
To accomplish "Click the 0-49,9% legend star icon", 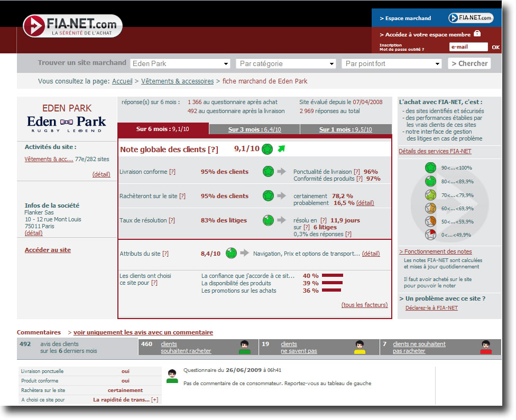I will [x=430, y=235].
